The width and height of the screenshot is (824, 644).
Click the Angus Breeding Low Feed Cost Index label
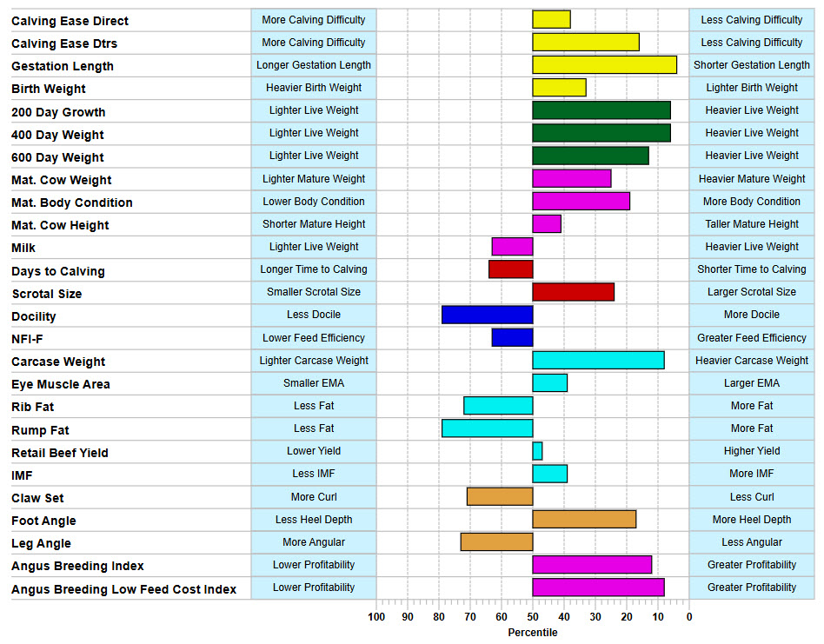pos(123,589)
